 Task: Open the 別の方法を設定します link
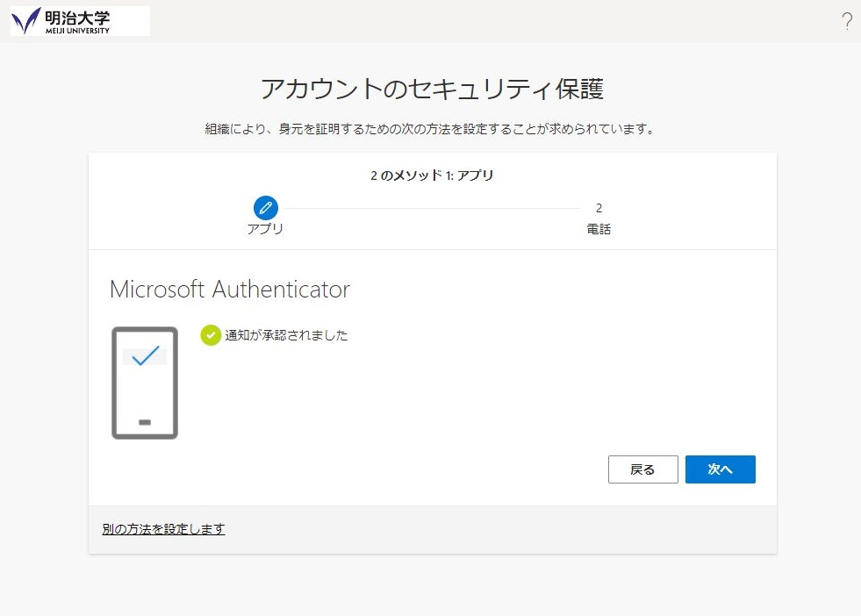point(163,529)
